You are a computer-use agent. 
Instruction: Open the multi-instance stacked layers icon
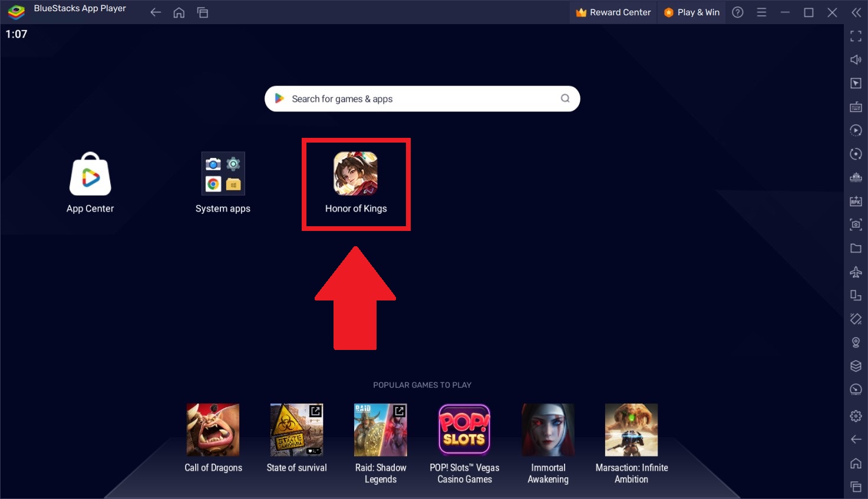pyautogui.click(x=856, y=366)
